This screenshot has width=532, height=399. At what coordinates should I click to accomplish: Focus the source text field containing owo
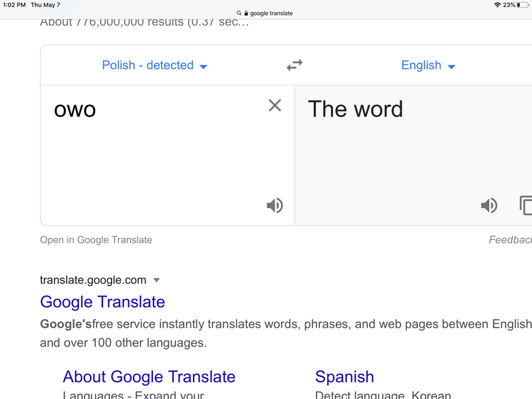[153, 146]
